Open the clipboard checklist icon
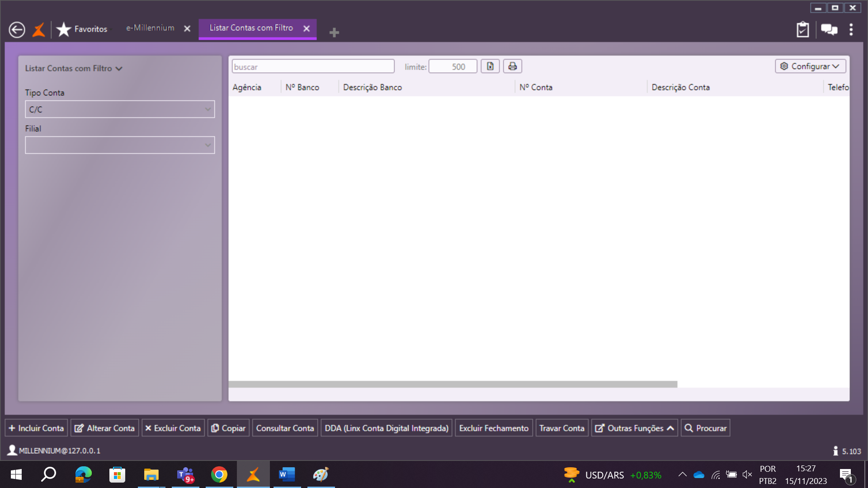The height and width of the screenshot is (488, 868). click(802, 30)
